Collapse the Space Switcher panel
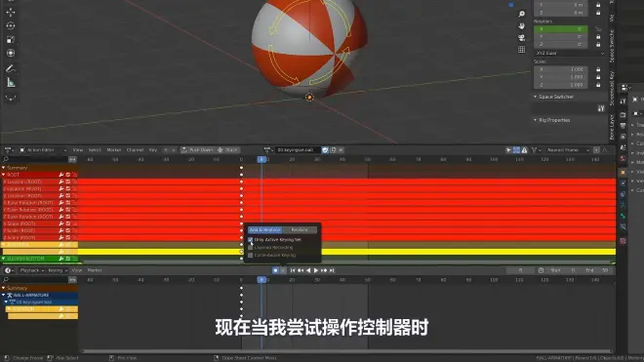 (535, 97)
